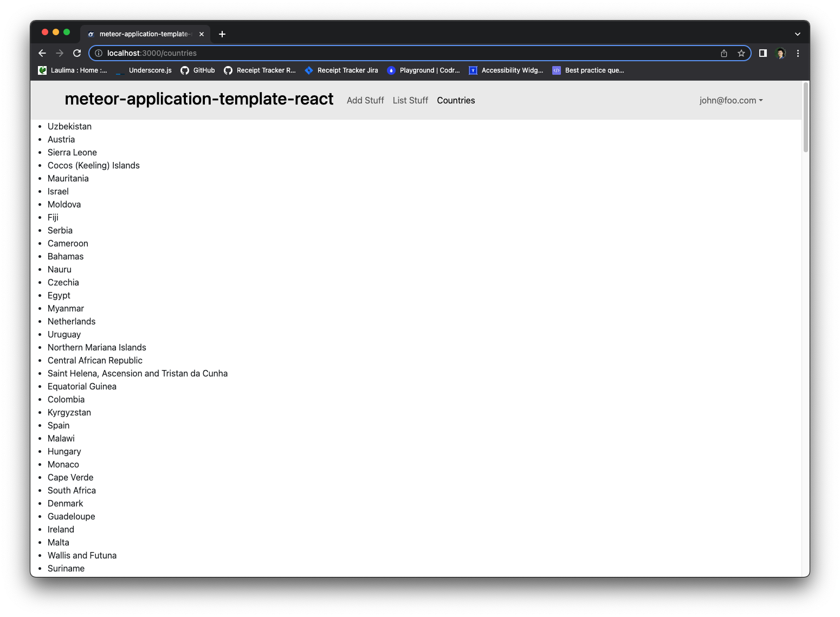Open the Add Stuff page

pyautogui.click(x=365, y=100)
